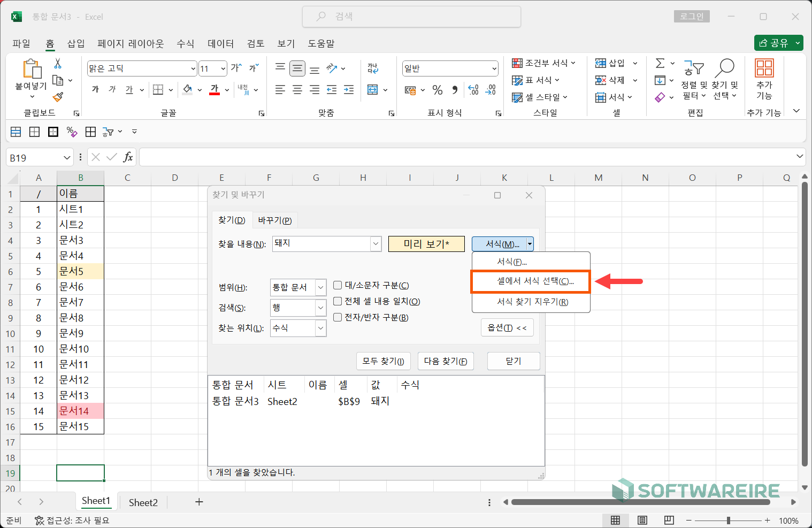Screen dimensions: 812x528
Task: Click the underline 가 icon
Action: [x=129, y=89]
